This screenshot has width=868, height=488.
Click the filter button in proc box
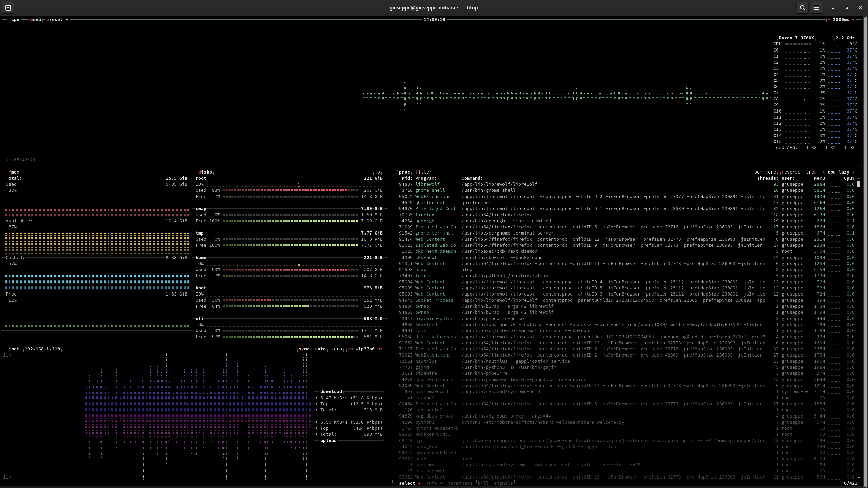(x=423, y=172)
